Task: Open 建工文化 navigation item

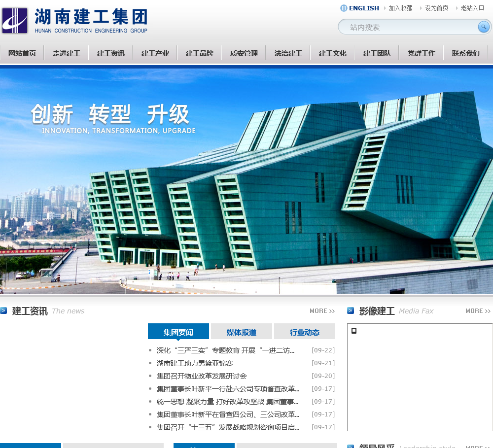Action: pos(332,53)
